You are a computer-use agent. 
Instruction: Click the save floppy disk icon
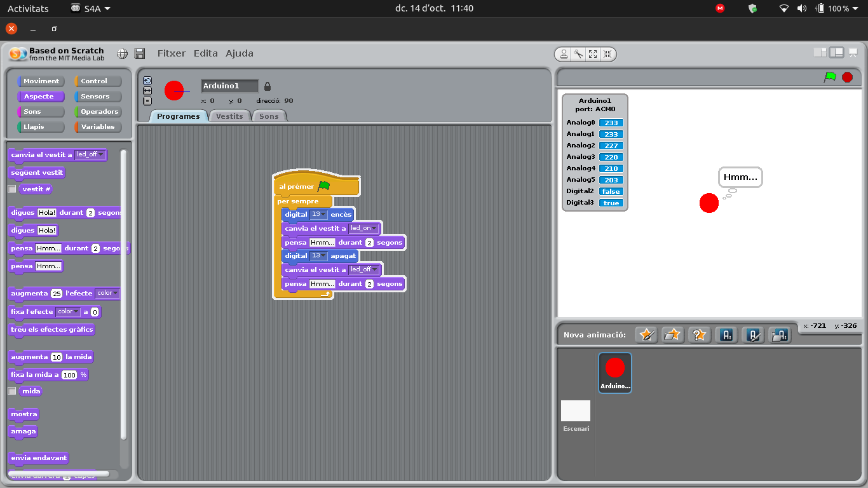[140, 54]
